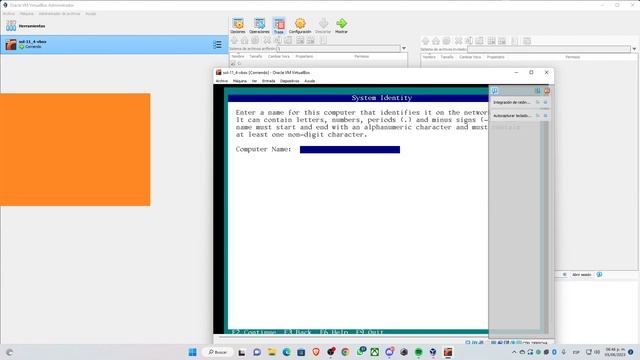Click the orange icon in VM notification header
The height and width of the screenshot is (360, 640).
[547, 91]
